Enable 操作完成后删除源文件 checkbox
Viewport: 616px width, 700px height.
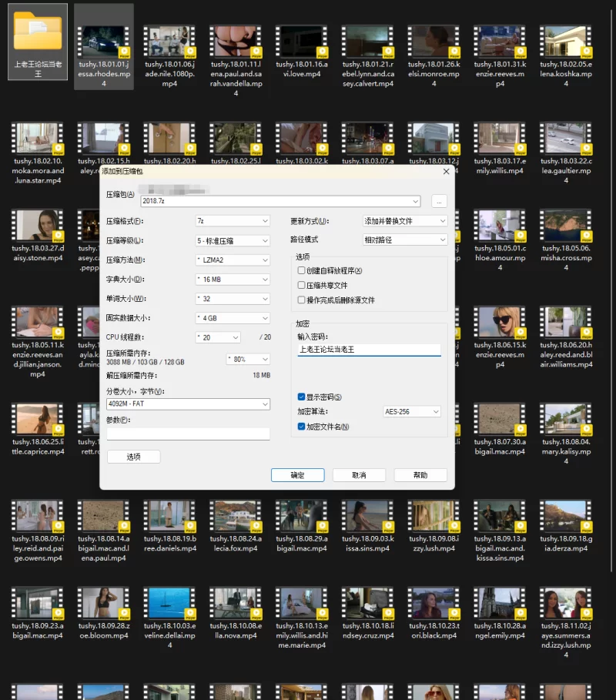coord(301,300)
